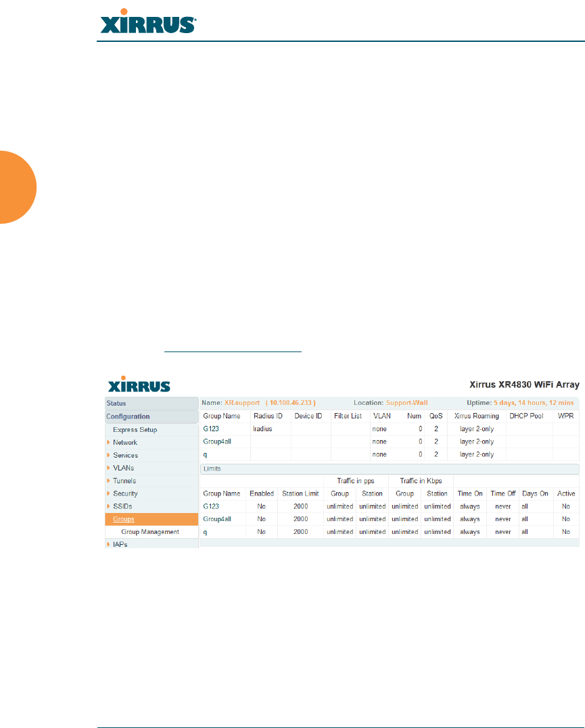This screenshot has width=585, height=728.
Task: Click the Time On column header
Action: [x=470, y=493]
